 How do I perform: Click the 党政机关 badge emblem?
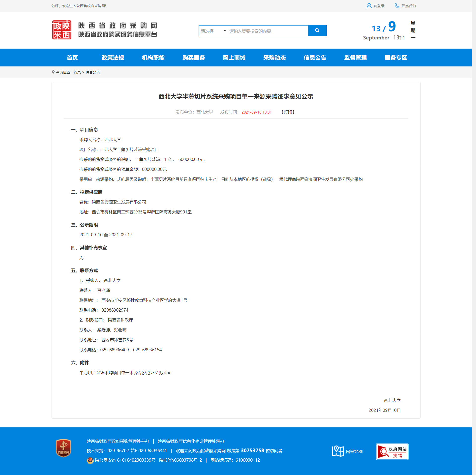coord(63,448)
